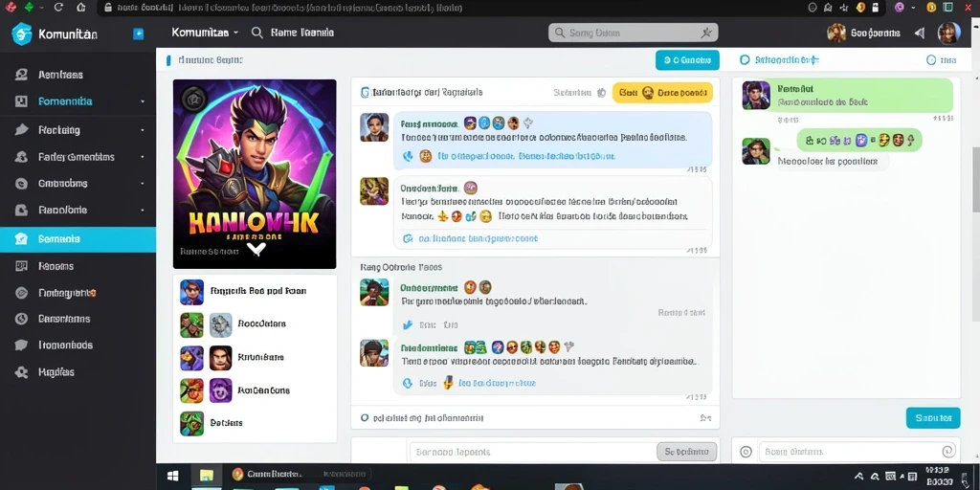Expand the chevron of the sidebar item with the folder icon

(x=143, y=210)
